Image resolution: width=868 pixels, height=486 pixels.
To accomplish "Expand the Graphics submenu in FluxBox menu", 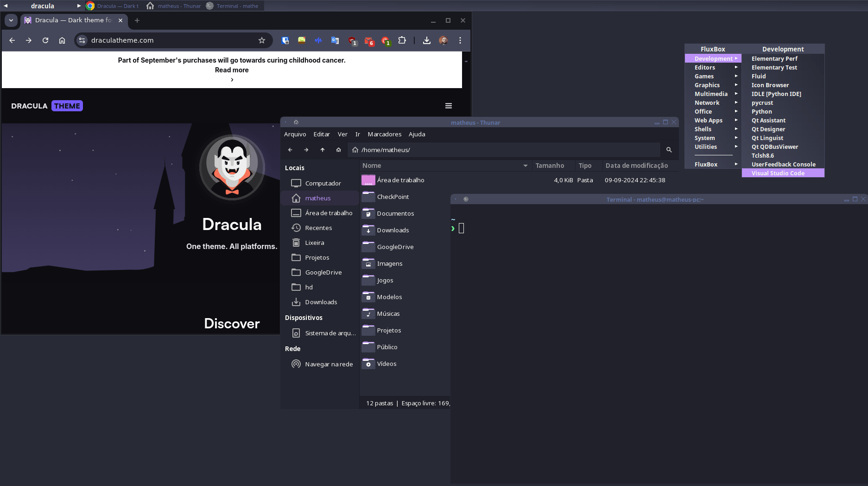I will 707,85.
